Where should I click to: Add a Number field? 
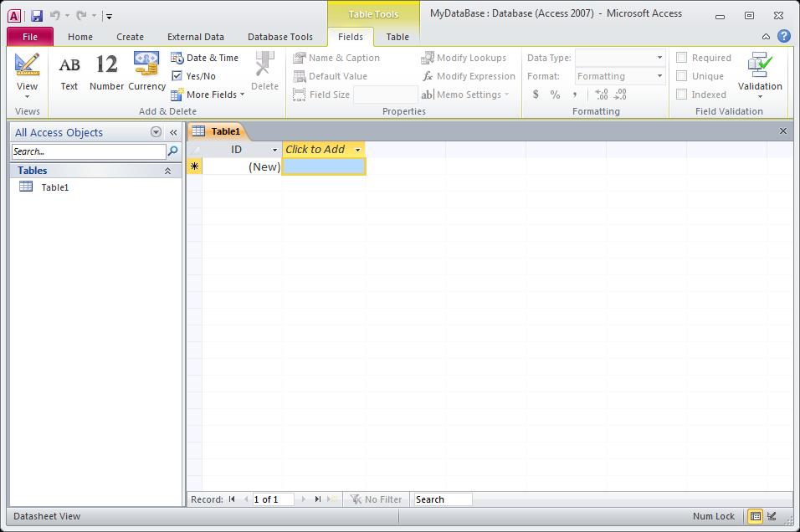click(106, 73)
